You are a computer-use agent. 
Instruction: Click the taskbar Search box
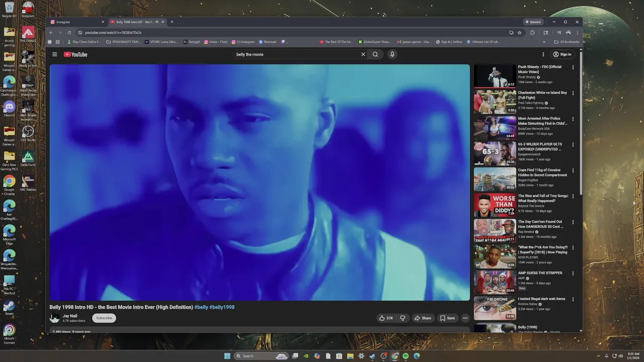pos(261,356)
